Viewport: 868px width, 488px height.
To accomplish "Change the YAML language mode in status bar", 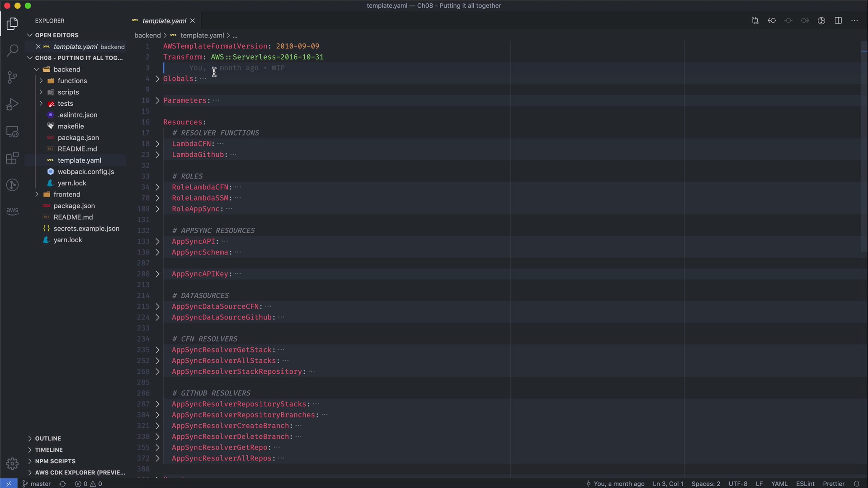I will 779,483.
